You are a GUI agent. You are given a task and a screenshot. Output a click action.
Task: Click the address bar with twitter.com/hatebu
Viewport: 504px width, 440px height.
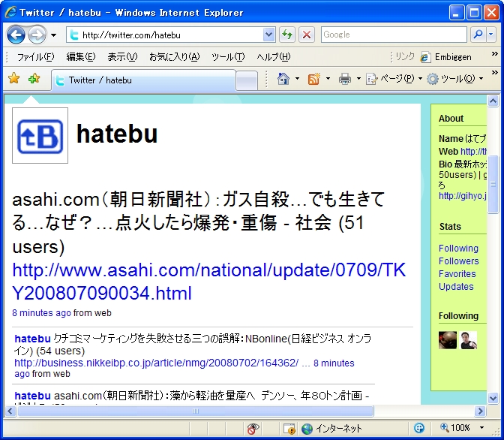click(165, 35)
